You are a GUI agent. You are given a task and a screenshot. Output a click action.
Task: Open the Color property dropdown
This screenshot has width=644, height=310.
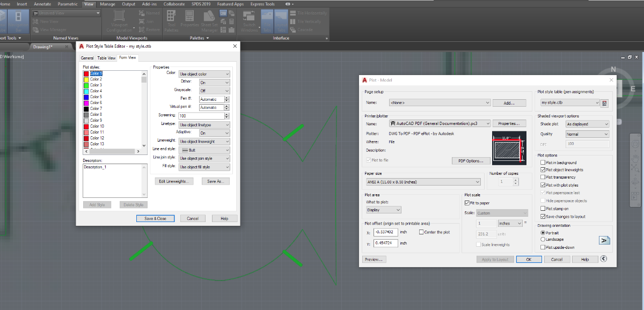[204, 74]
